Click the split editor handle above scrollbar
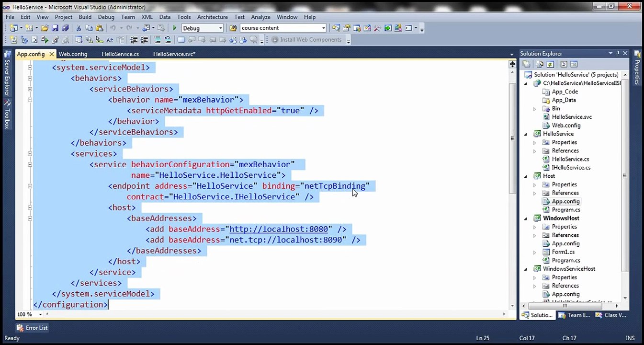 click(512, 64)
